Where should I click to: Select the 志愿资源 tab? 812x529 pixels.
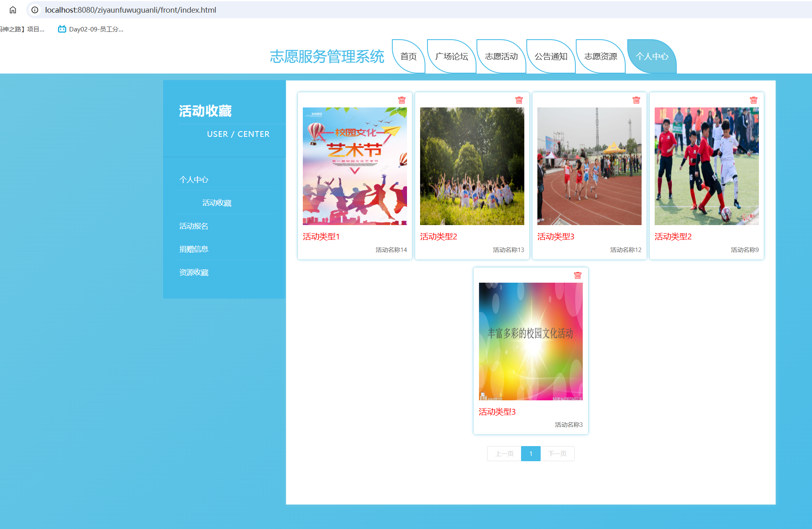[600, 56]
